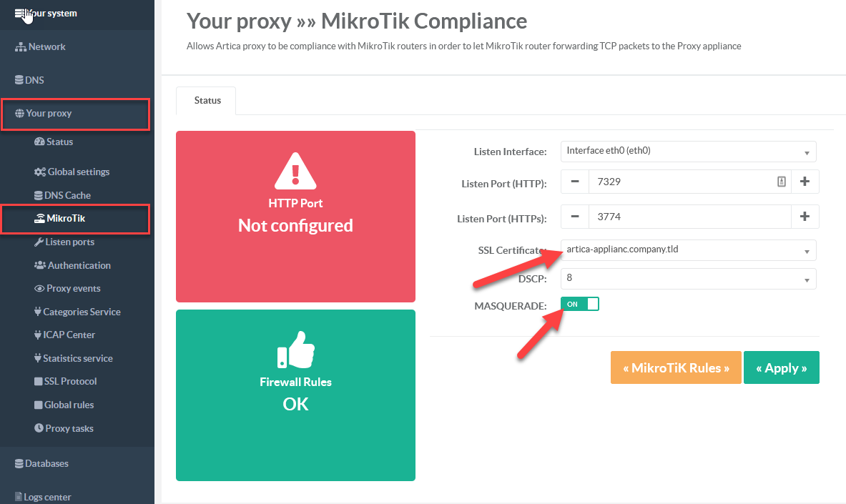Open the Listen Interface dropdown
Image resolution: width=846 pixels, height=504 pixels.
[688, 152]
